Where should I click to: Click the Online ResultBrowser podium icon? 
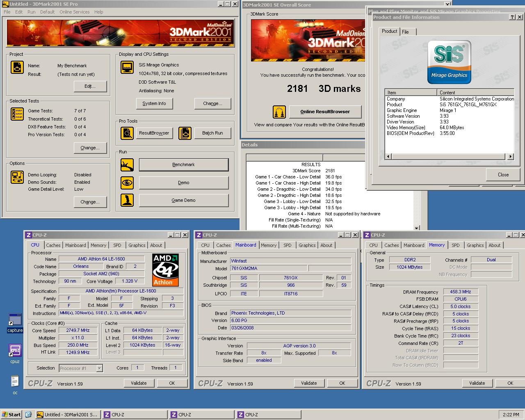pos(279,112)
